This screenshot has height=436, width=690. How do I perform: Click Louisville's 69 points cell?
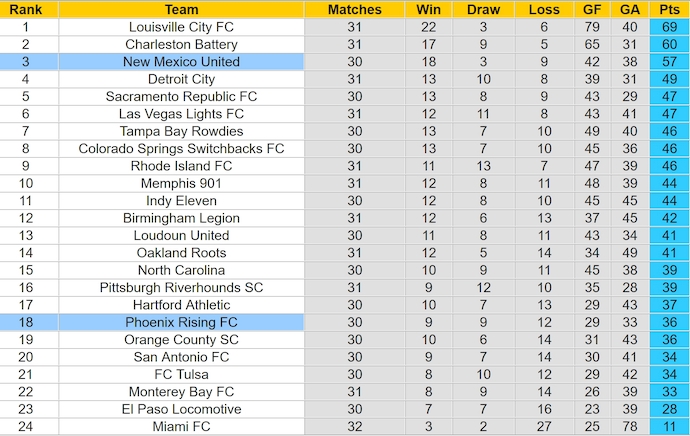tap(669, 27)
